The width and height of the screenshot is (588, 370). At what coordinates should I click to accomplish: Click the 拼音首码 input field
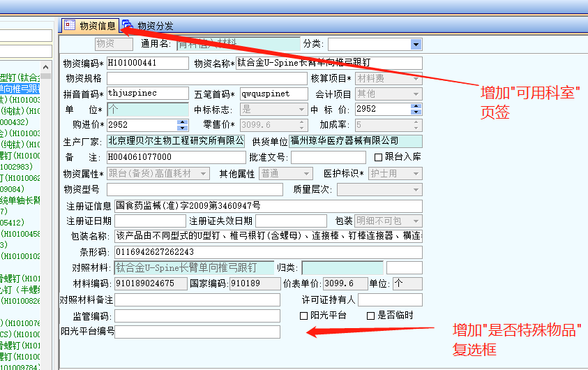[147, 94]
